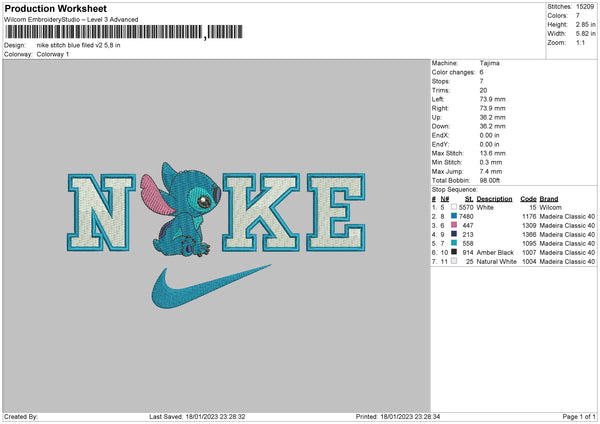Choose the cyan swatch for thread 558

[x=453, y=243]
